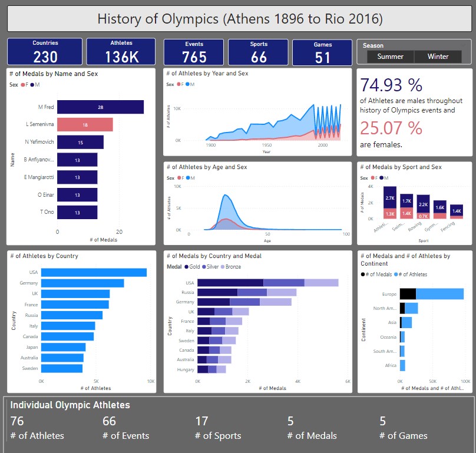Click # of Medals legend marker in Continent chart
The height and width of the screenshot is (453, 476).
point(363,275)
